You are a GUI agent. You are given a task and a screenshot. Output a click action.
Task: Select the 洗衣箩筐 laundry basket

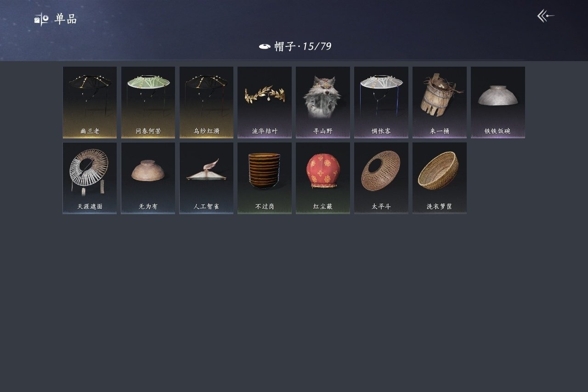(440, 178)
